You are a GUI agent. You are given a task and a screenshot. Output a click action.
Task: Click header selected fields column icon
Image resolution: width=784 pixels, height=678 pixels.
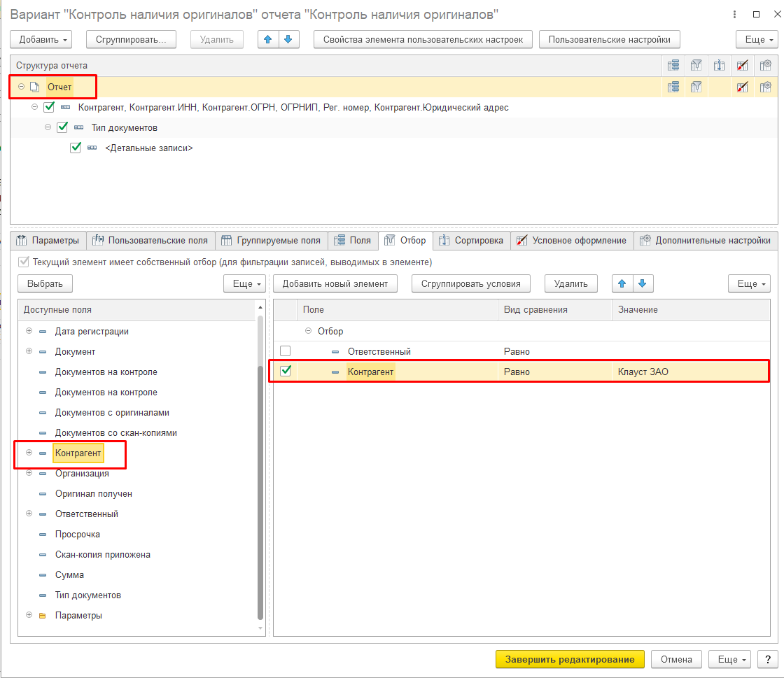pos(673,66)
